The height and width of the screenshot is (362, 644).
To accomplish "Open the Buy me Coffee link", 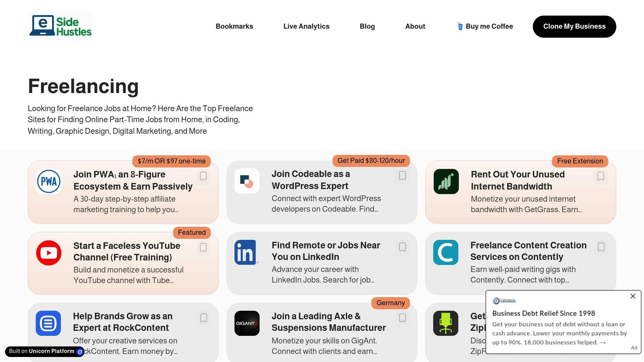I will [485, 26].
